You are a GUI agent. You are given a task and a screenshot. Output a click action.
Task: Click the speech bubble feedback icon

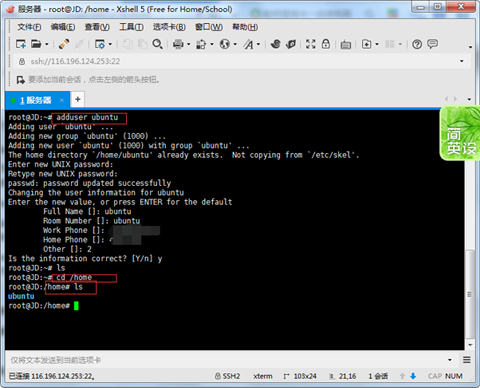(x=433, y=44)
